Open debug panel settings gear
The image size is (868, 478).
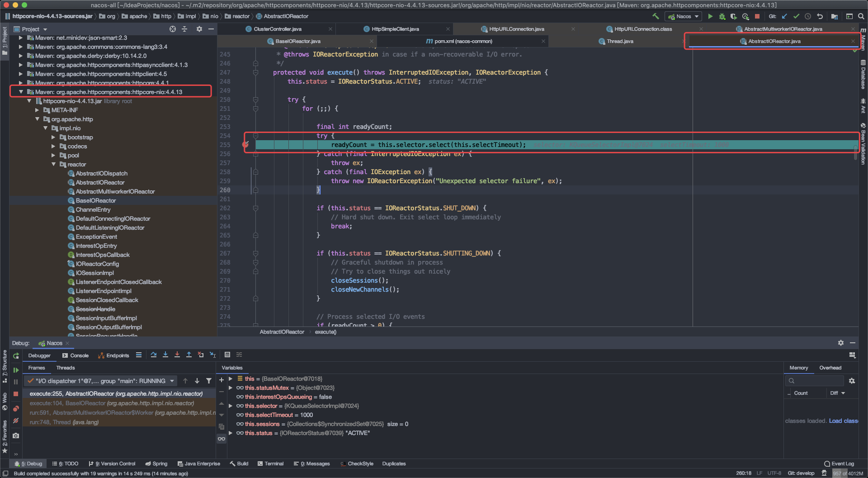[841, 343]
